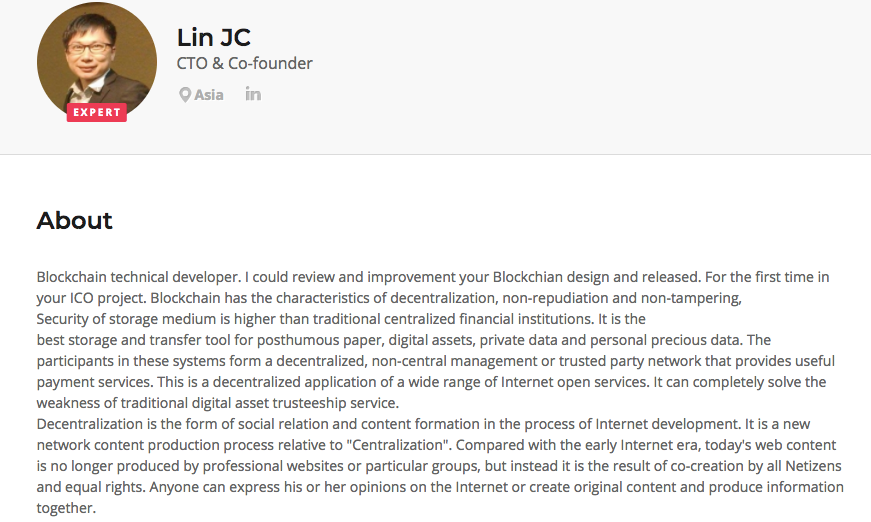Image resolution: width=871 pixels, height=522 pixels.
Task: Click the CTO & Co-founder title
Action: click(x=244, y=63)
